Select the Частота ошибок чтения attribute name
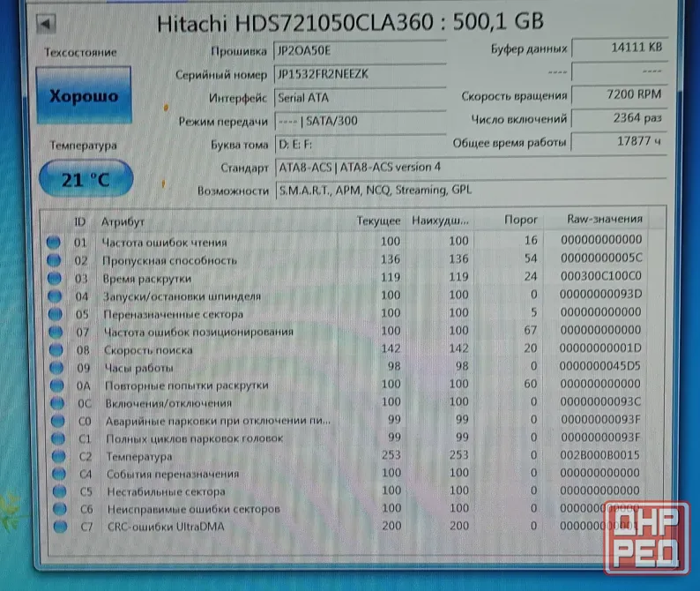Image resolution: width=700 pixels, height=591 pixels. click(164, 243)
